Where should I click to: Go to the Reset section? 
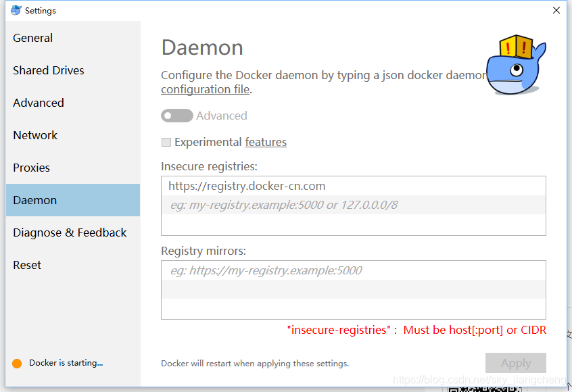pos(73,265)
